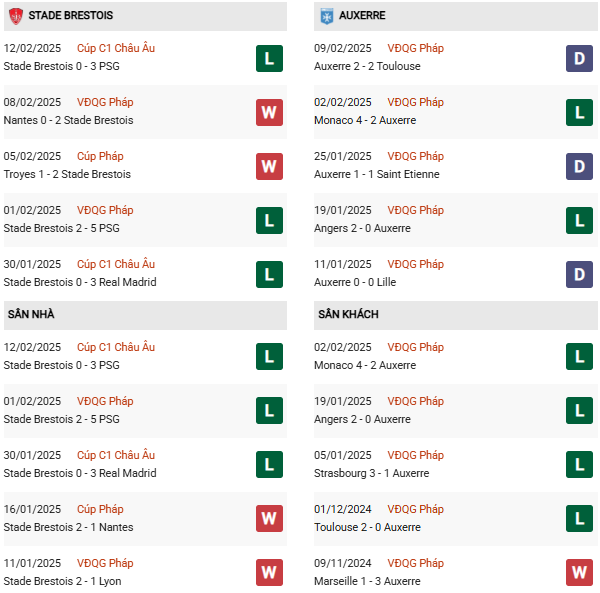
Task: Click W badge for Nantes 0-2 Stade Brestois
Action: tap(269, 112)
